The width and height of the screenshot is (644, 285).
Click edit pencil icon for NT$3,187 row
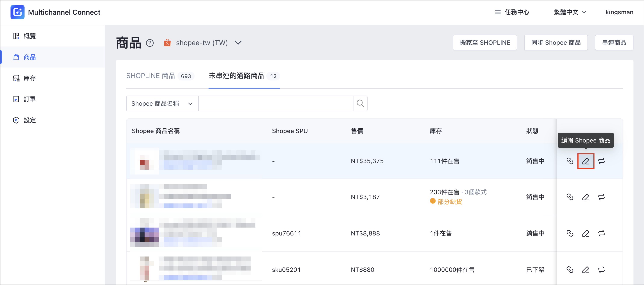click(586, 197)
